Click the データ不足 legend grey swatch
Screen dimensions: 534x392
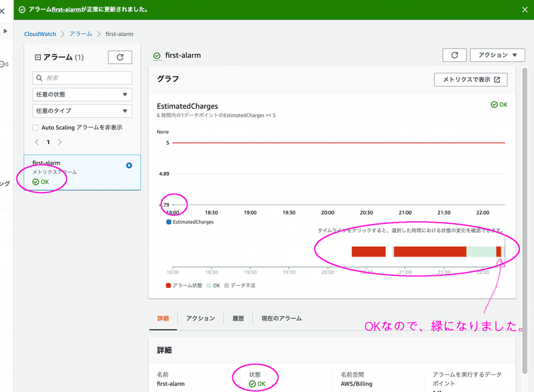coord(226,285)
